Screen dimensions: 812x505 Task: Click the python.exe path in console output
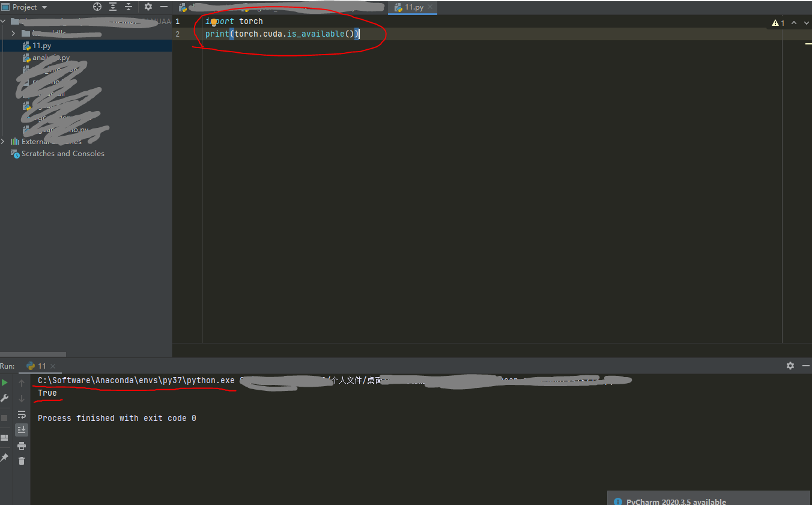pyautogui.click(x=136, y=380)
